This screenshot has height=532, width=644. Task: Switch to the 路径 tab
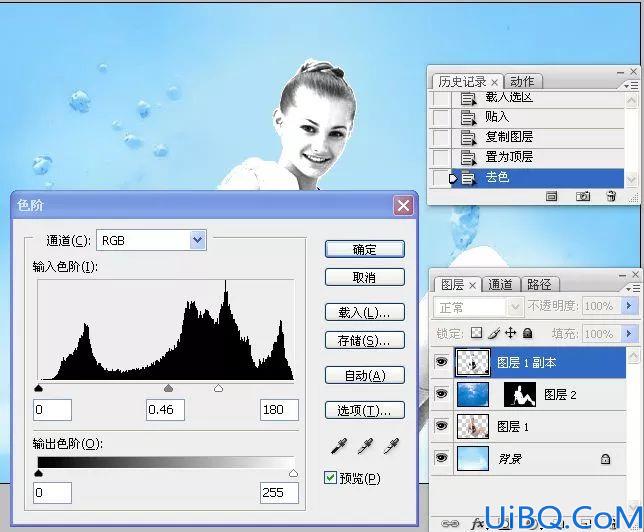point(539,284)
